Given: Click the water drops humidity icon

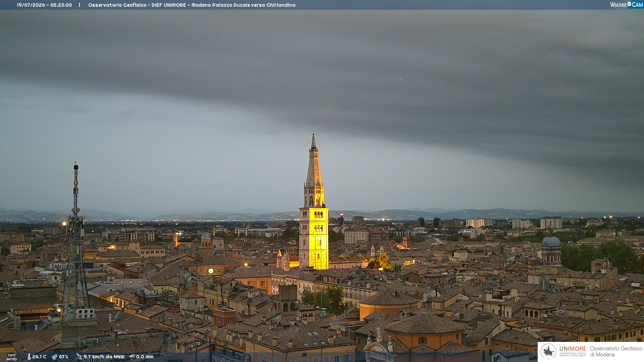Looking at the screenshot, I should click(54, 357).
